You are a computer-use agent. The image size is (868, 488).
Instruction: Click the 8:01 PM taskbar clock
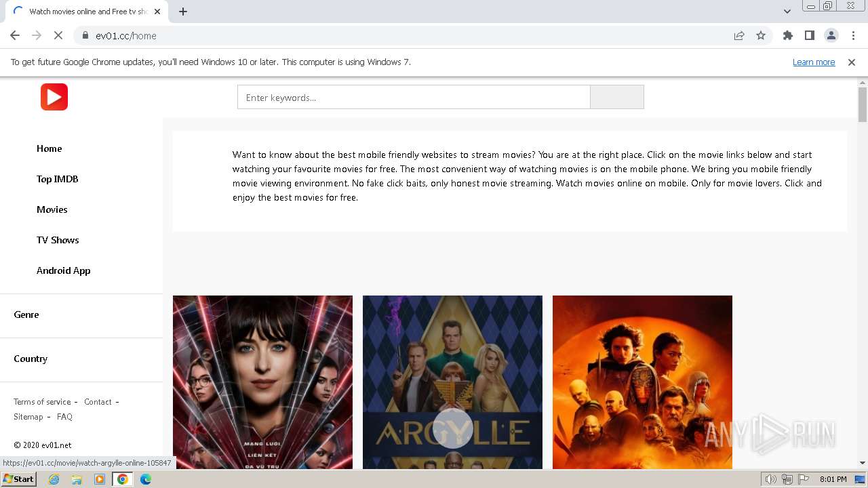click(x=833, y=479)
